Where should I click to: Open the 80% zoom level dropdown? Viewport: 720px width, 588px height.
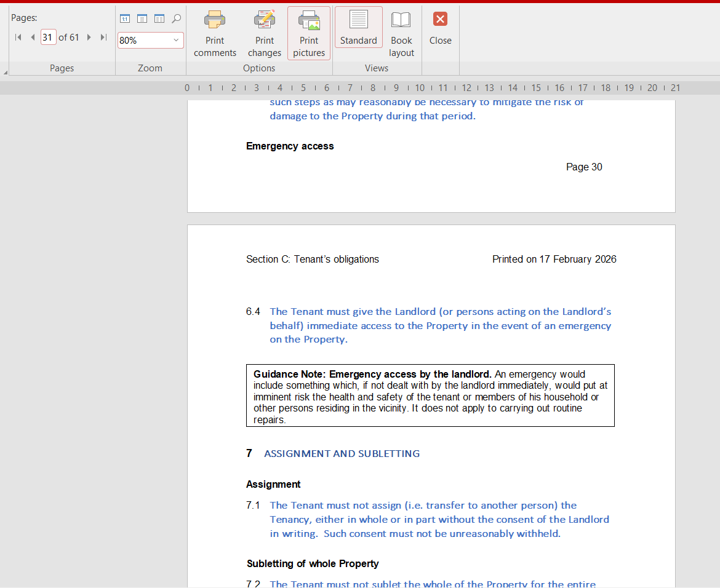coord(176,40)
